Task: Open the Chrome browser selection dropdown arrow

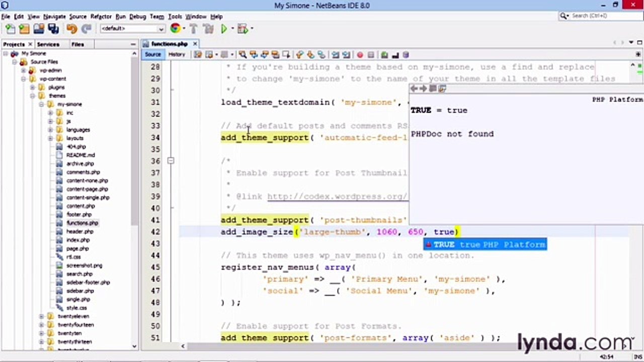Action: coord(183,29)
